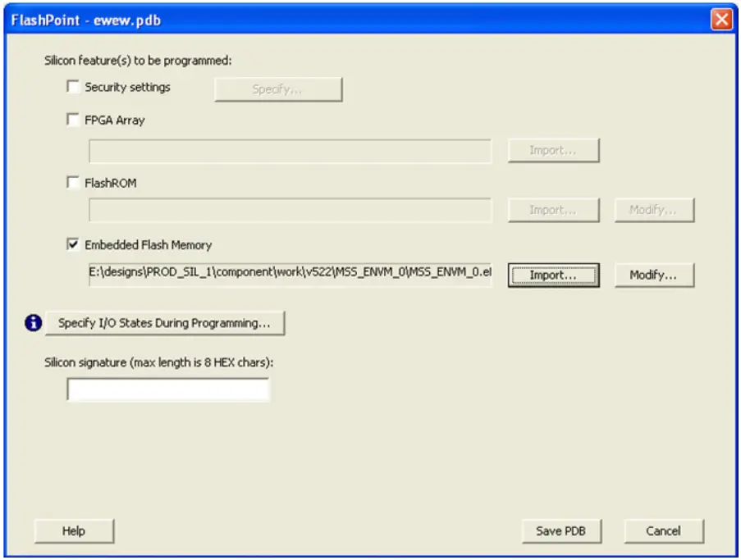
Task: Modify the FlashROM contents
Action: pyautogui.click(x=654, y=210)
